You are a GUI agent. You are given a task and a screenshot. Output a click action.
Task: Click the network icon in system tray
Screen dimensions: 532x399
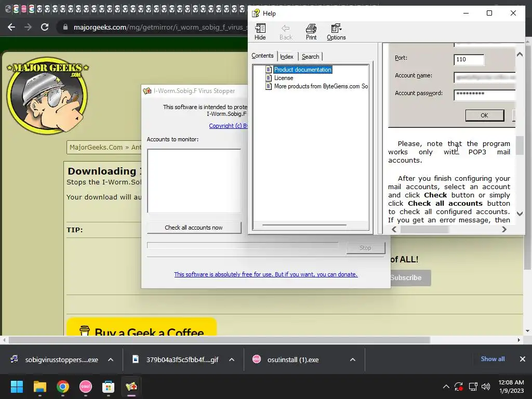pos(473,387)
